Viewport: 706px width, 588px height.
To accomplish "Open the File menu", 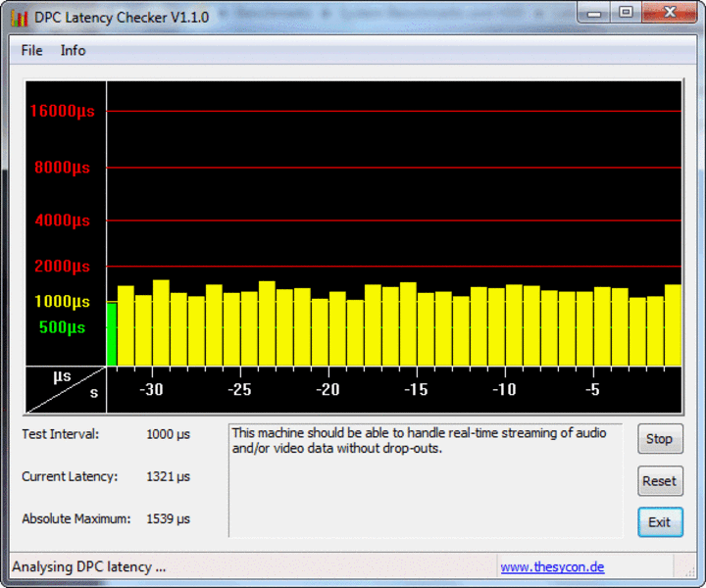I will click(x=32, y=50).
